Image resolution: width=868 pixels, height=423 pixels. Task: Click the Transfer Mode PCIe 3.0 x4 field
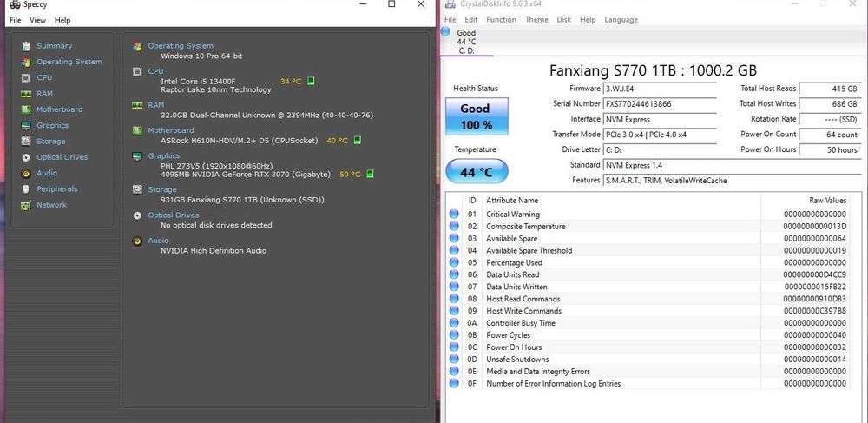(x=660, y=135)
